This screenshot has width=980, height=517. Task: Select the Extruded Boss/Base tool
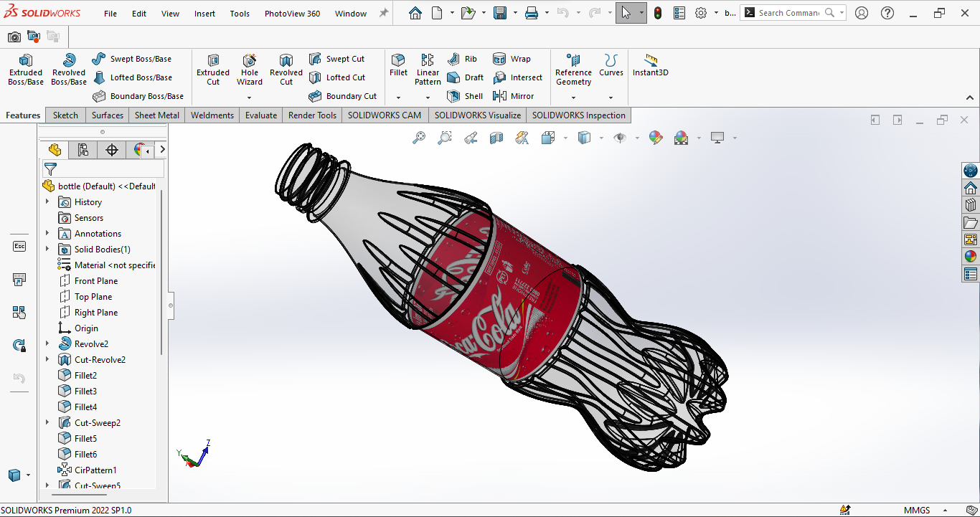point(26,70)
